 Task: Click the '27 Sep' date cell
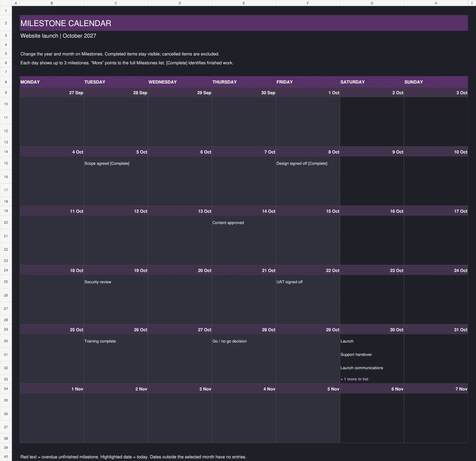52,92
